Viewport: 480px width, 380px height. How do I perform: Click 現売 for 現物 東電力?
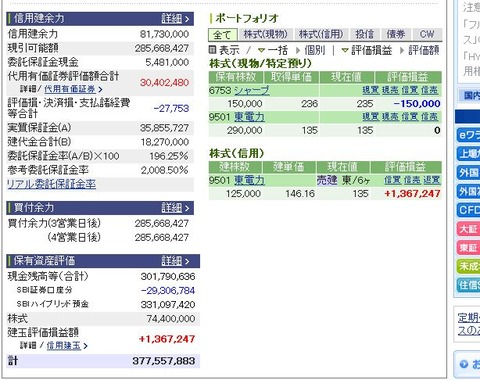(x=390, y=117)
